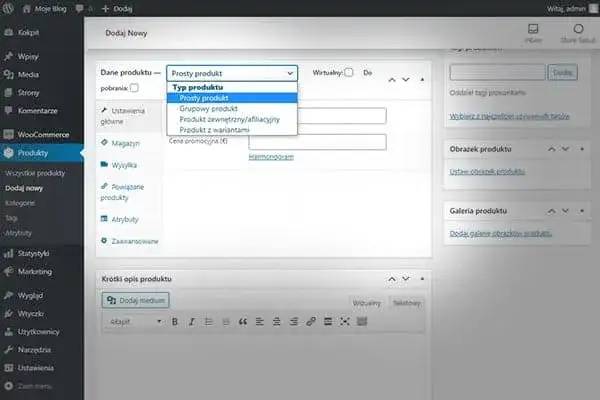Toggle bold formatting in editor
The height and width of the screenshot is (400, 600).
175,322
